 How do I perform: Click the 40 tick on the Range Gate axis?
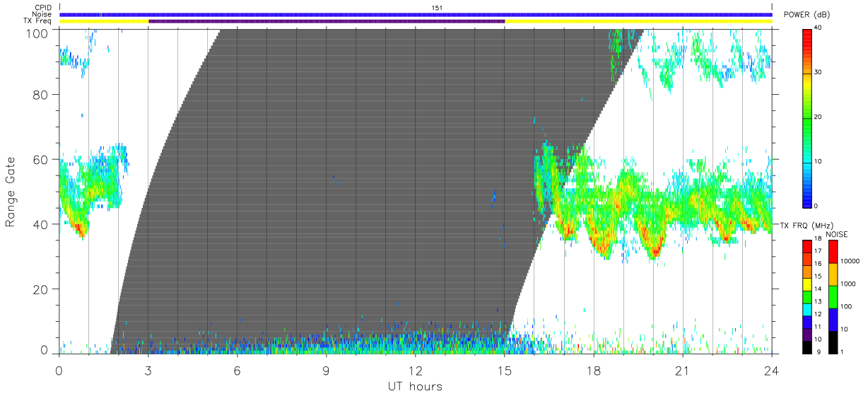[x=40, y=224]
